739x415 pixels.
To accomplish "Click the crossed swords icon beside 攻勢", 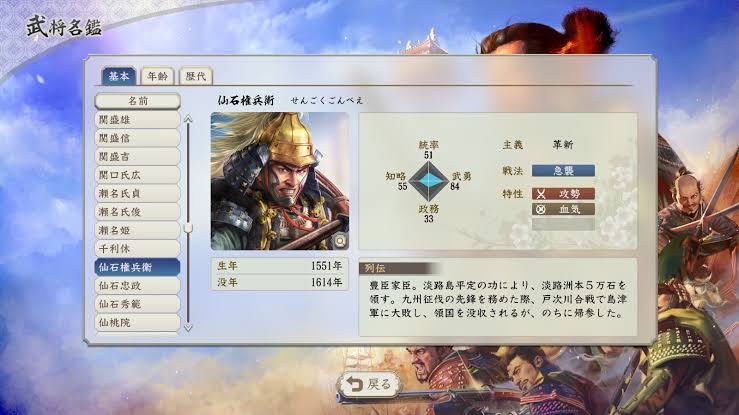I will point(541,194).
